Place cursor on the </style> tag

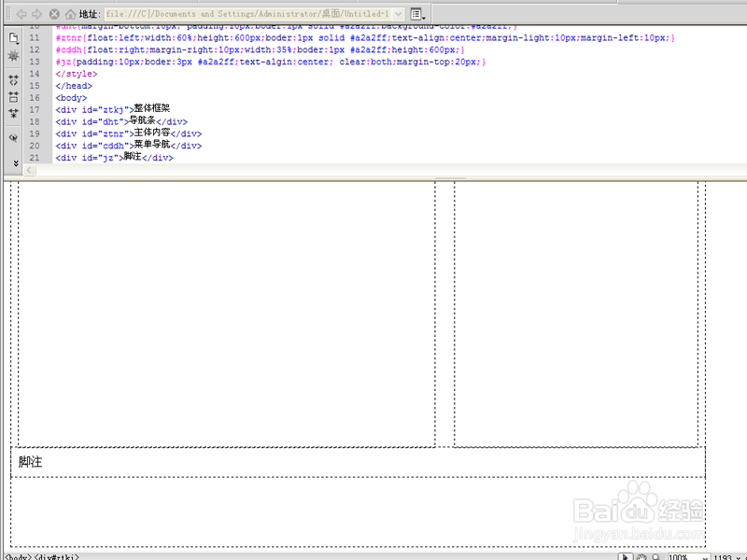point(77,74)
